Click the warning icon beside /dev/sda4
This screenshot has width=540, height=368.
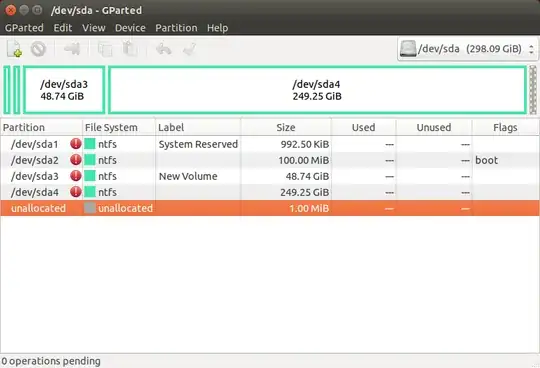click(76, 192)
